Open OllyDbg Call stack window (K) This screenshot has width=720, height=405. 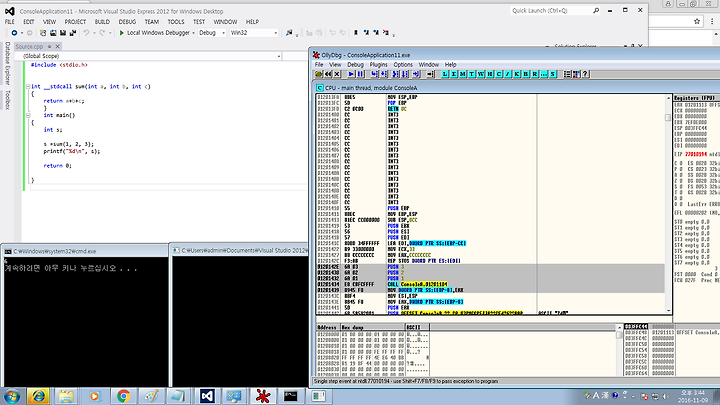517,74
